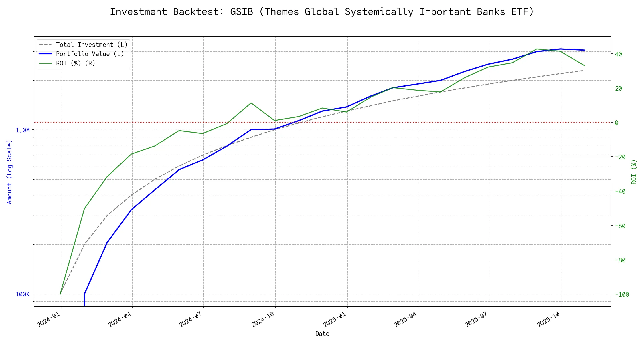This screenshot has height=343, width=644.
Task: Click the Portfolio Value legend entry
Action: [x=90, y=54]
